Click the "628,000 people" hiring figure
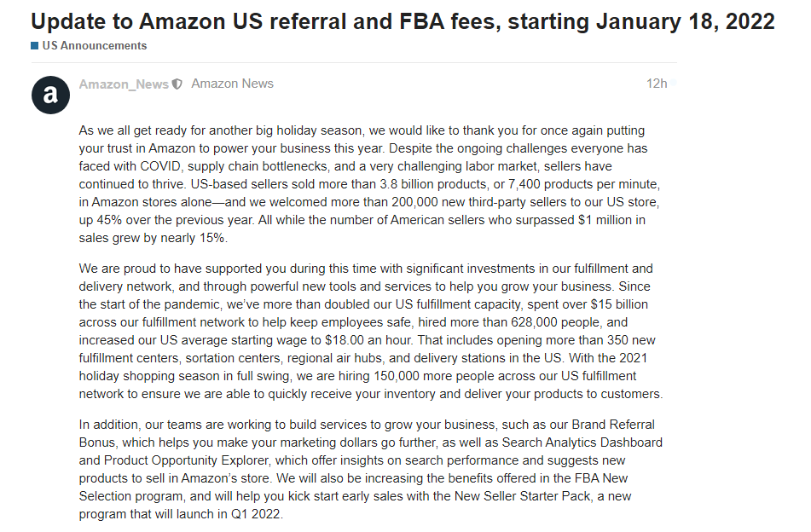The width and height of the screenshot is (811, 532). coord(556,322)
